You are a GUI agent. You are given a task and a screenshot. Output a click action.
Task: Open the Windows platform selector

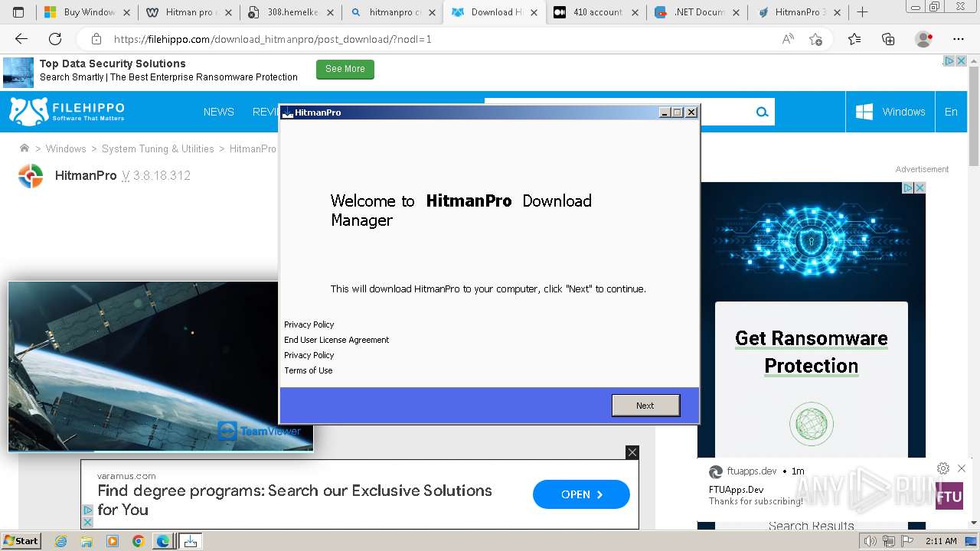click(x=890, y=112)
